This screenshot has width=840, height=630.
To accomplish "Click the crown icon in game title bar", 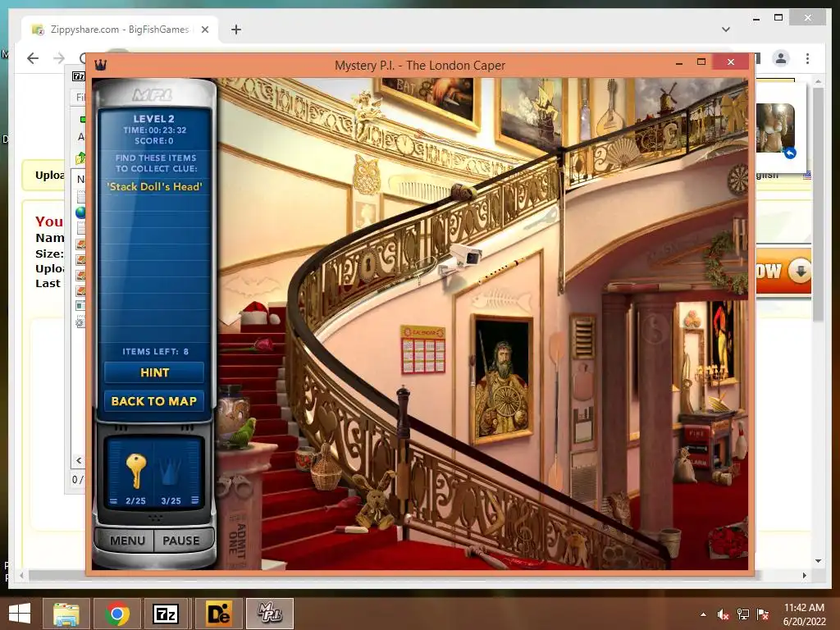I will [101, 66].
